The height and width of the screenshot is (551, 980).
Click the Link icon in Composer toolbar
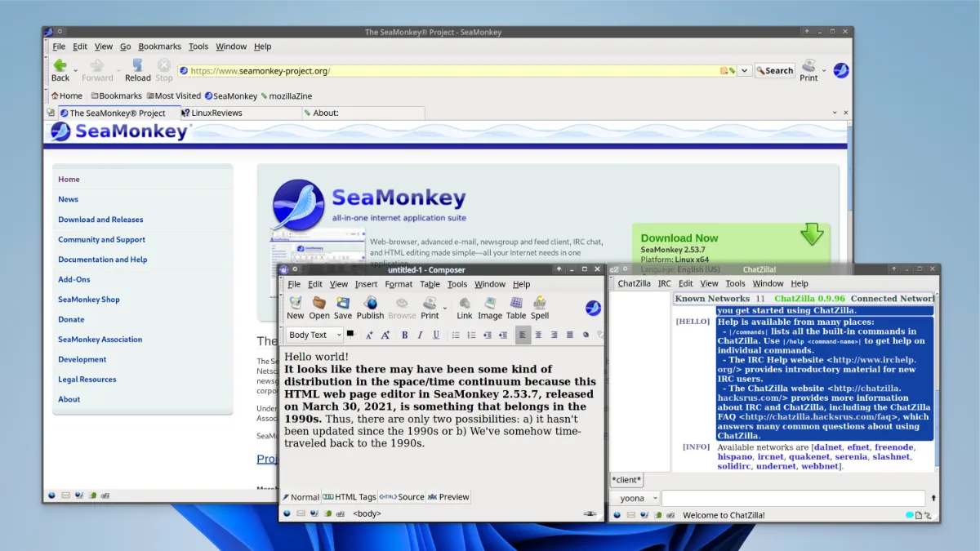point(465,307)
